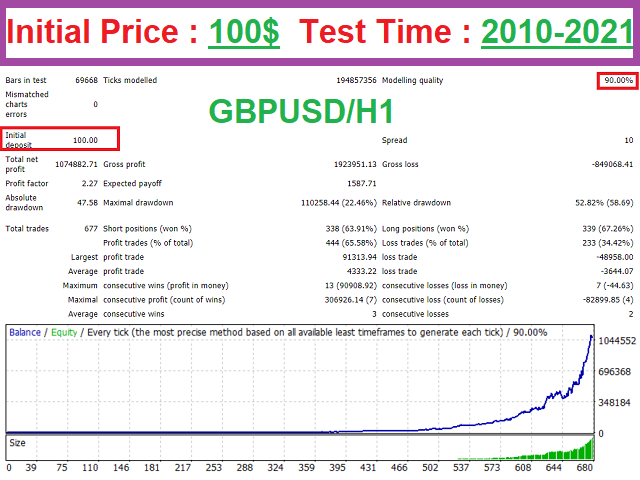The image size is (640, 480).
Task: Select Relative drawdown value 52.82% (58.69)
Action: pos(604,202)
